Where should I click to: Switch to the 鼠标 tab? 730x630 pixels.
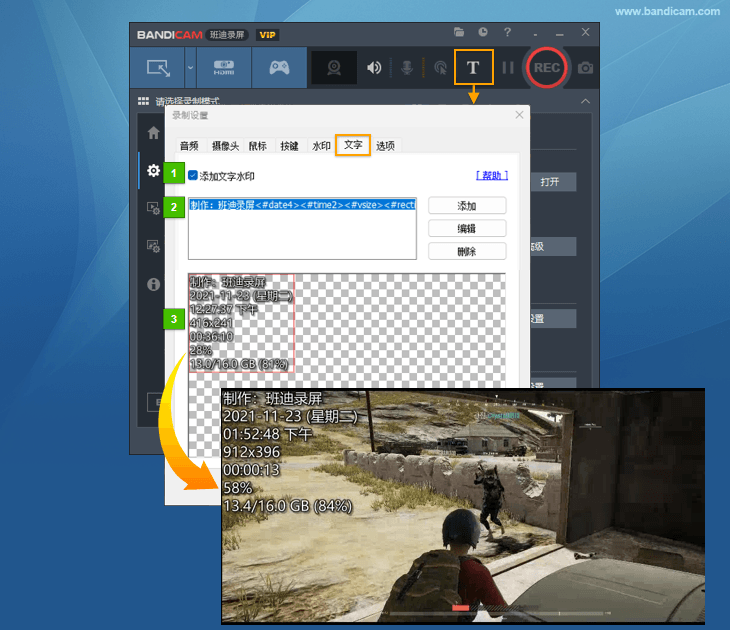[x=257, y=146]
